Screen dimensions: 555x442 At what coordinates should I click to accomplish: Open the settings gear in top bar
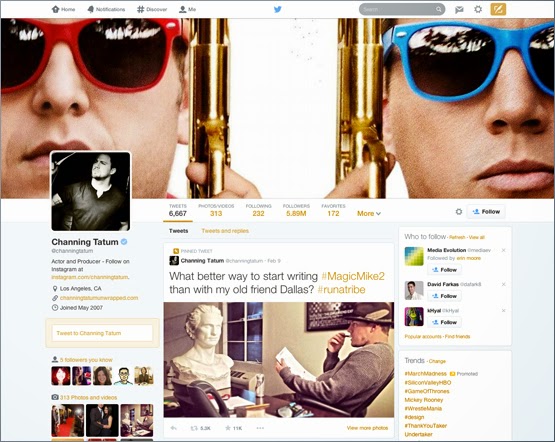pyautogui.click(x=478, y=9)
